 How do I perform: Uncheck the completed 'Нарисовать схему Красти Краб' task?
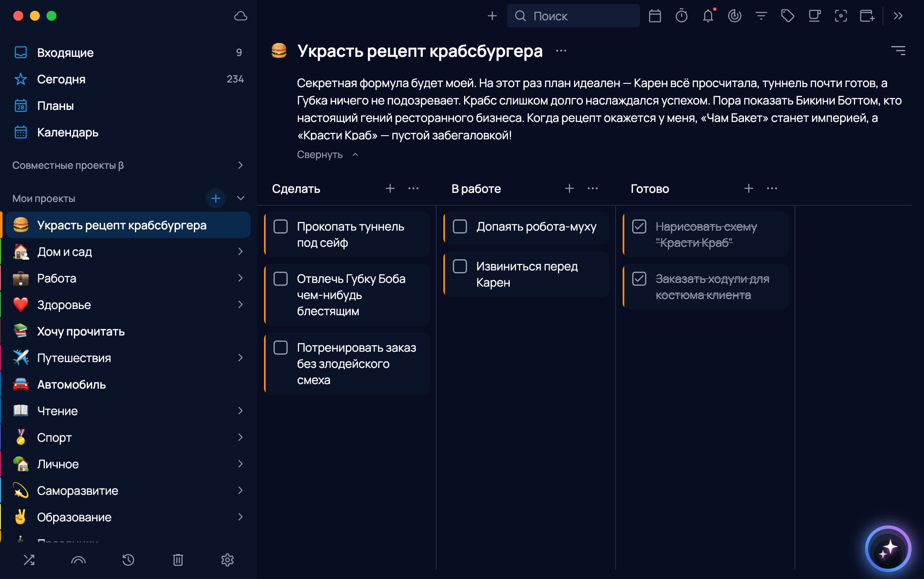tap(639, 227)
